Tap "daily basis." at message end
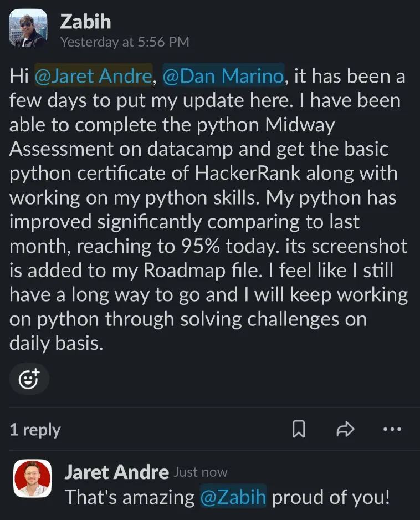 [x=56, y=343]
